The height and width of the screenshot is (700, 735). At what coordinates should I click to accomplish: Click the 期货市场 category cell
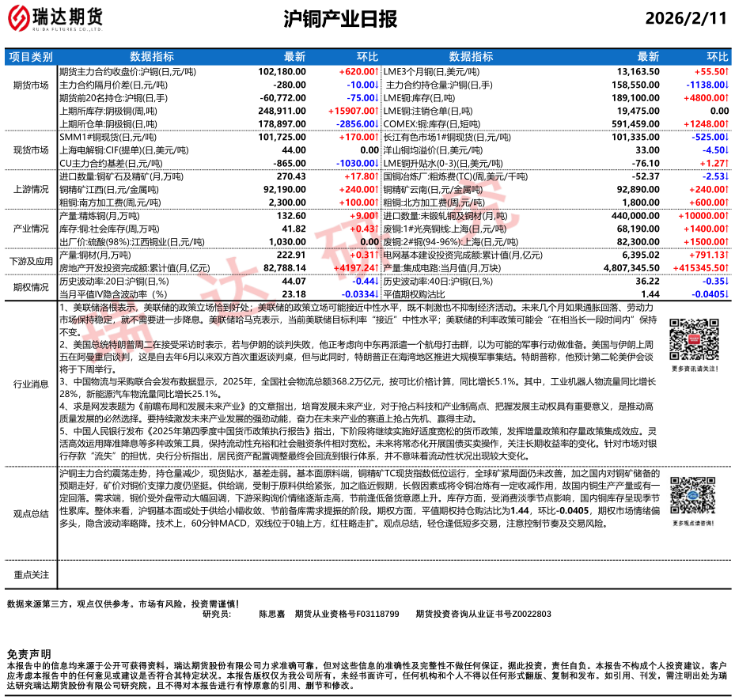[31, 85]
